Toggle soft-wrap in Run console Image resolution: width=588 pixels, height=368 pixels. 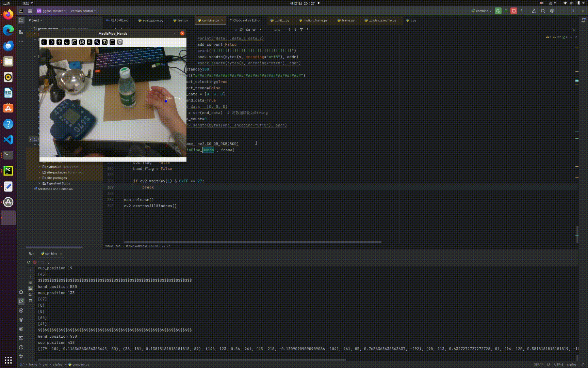click(x=30, y=282)
